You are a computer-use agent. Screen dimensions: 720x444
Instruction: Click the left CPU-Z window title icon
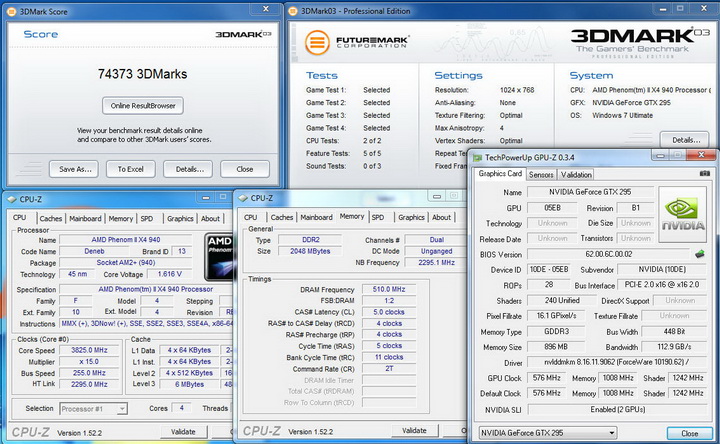(12, 199)
